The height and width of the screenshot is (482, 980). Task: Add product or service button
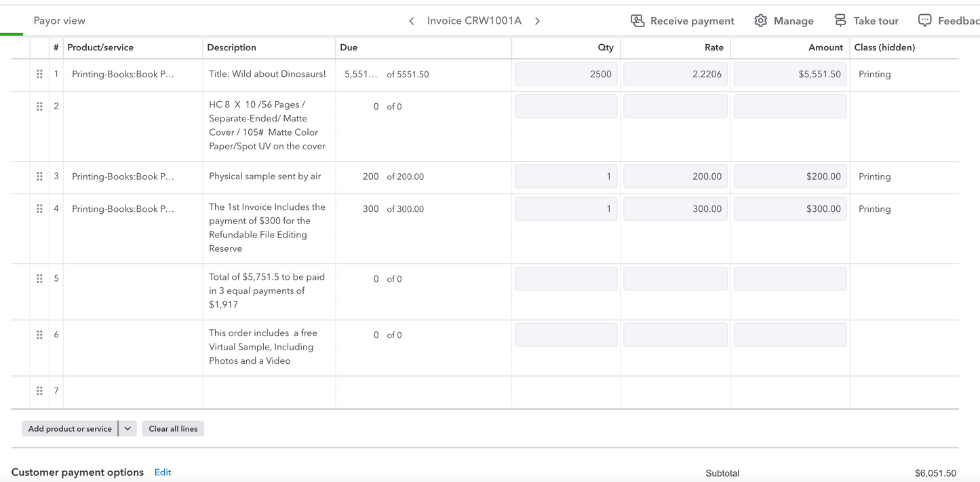point(70,429)
